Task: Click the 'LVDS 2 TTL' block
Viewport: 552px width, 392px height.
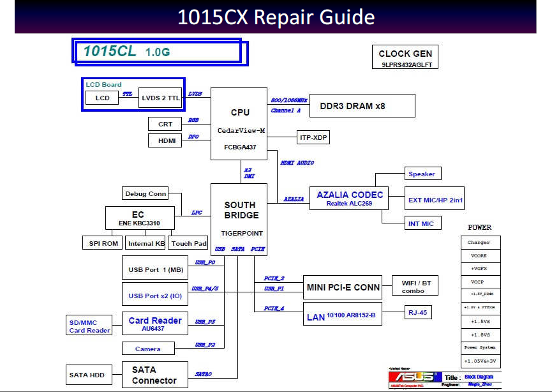Action: click(161, 98)
